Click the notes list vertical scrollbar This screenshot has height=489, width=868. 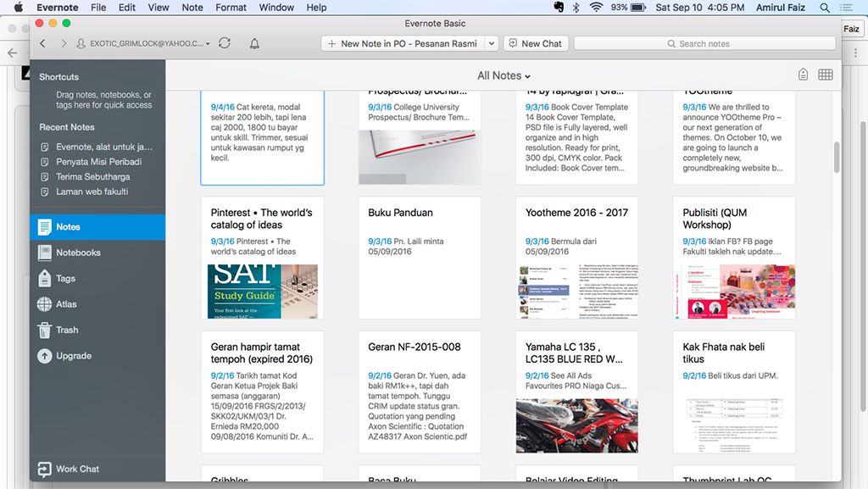click(x=837, y=157)
